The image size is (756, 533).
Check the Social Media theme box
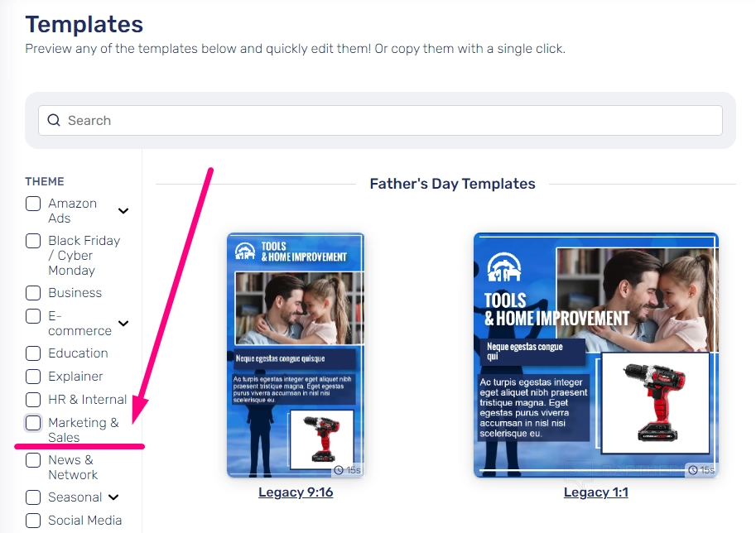click(33, 521)
